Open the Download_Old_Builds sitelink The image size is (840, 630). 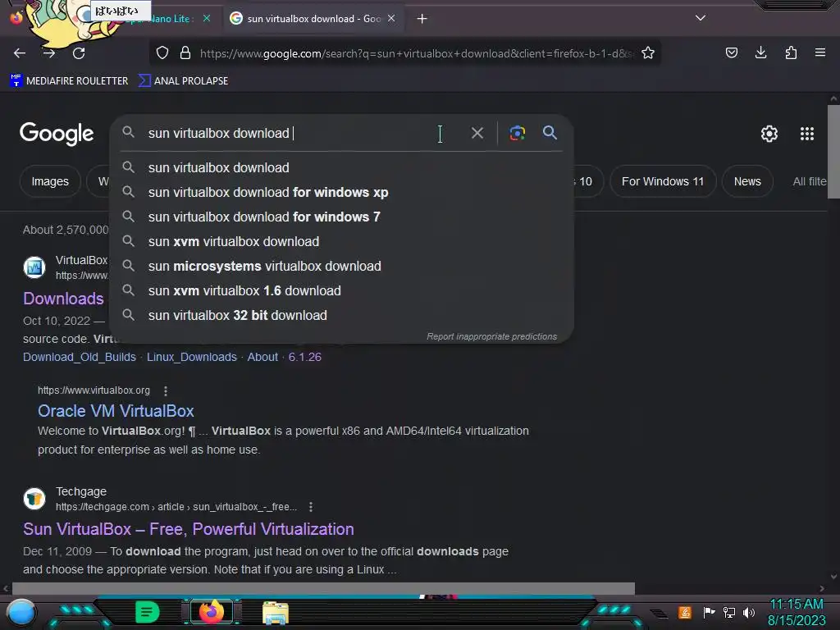click(80, 357)
